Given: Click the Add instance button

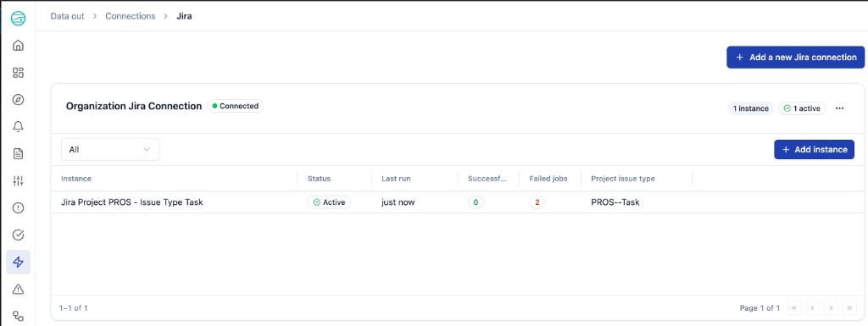Looking at the screenshot, I should tap(814, 149).
